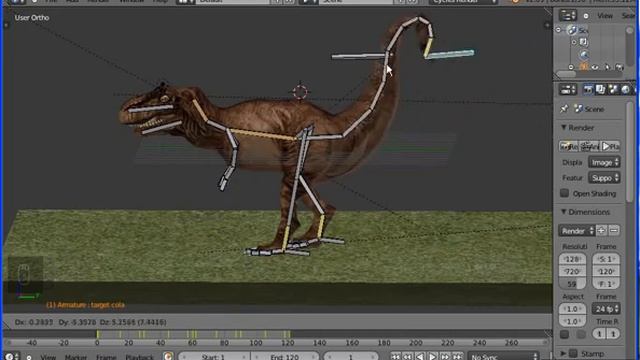Image resolution: width=640 pixels, height=360 pixels.
Task: Switch to the Render properties tab
Action: (x=588, y=89)
